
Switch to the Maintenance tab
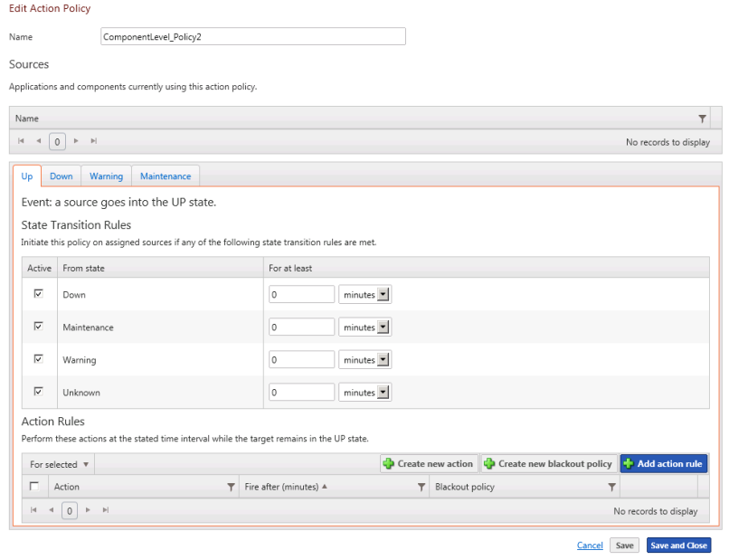coord(166,176)
